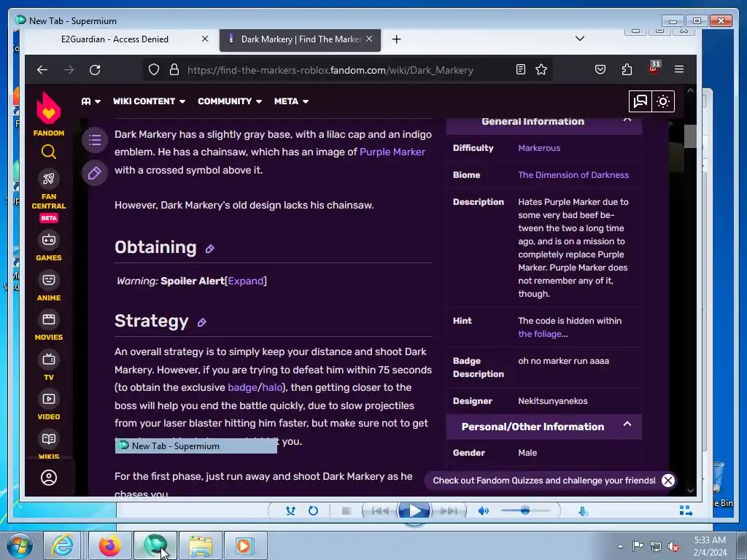This screenshot has width=747, height=560.
Task: Follow the Purple Marker link
Action: point(392,152)
